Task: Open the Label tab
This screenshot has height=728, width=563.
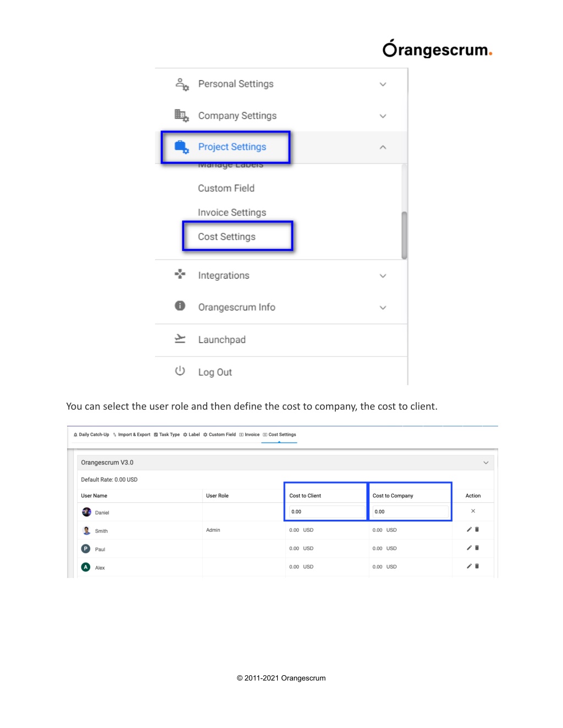Action: coord(191,435)
